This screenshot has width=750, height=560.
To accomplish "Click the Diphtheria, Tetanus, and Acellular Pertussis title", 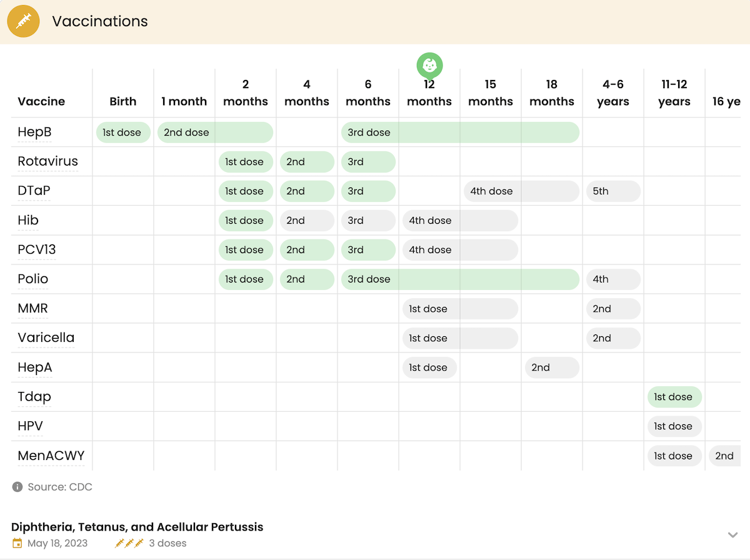I will coord(137,527).
